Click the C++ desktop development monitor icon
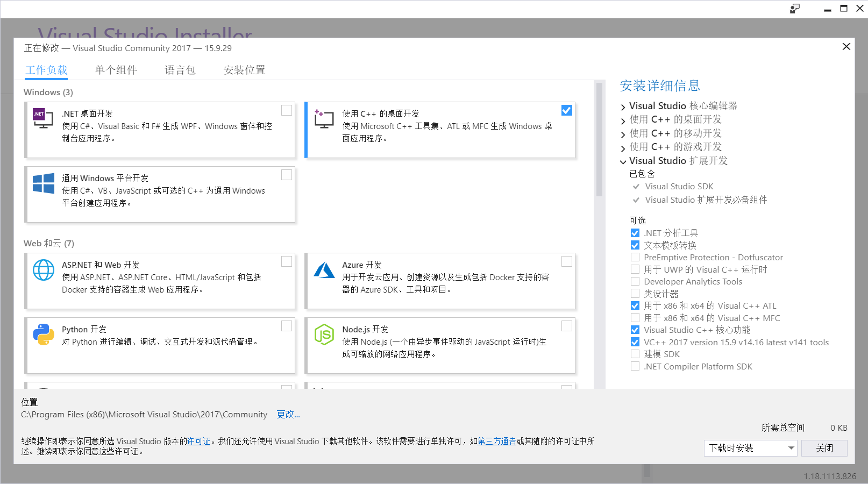Image resolution: width=868 pixels, height=484 pixels. pyautogui.click(x=324, y=118)
